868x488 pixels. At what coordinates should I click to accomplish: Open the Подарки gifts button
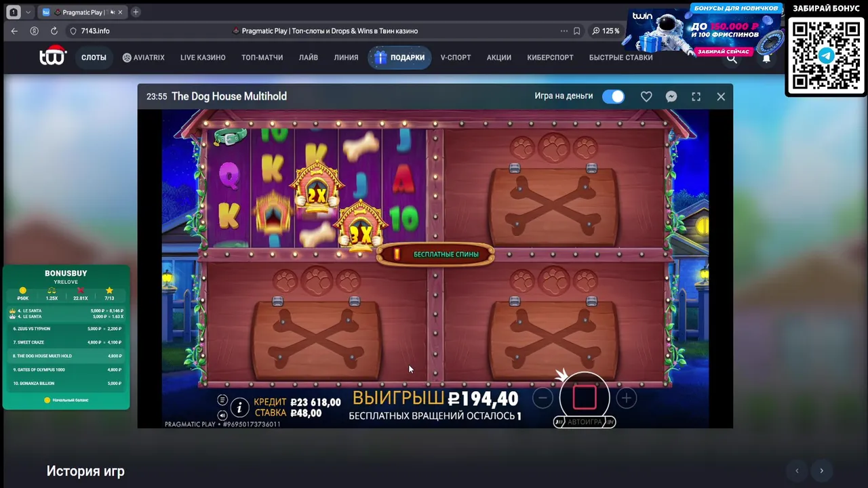(x=399, y=58)
